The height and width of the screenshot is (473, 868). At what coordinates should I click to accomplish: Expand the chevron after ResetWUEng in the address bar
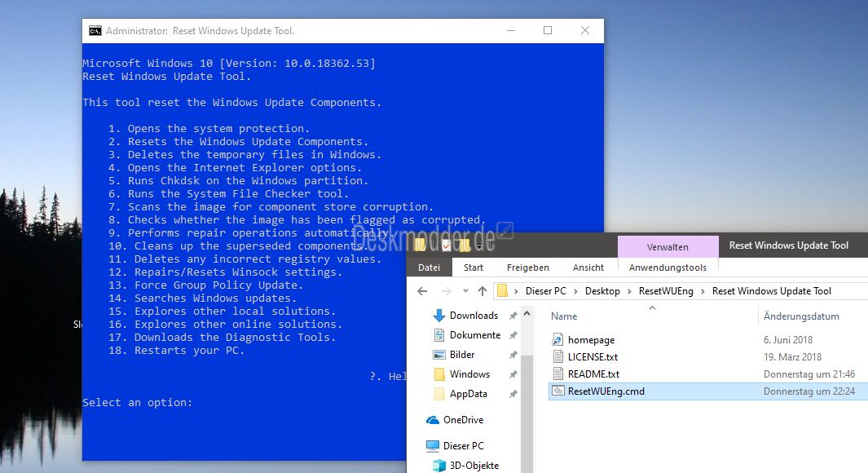[703, 291]
